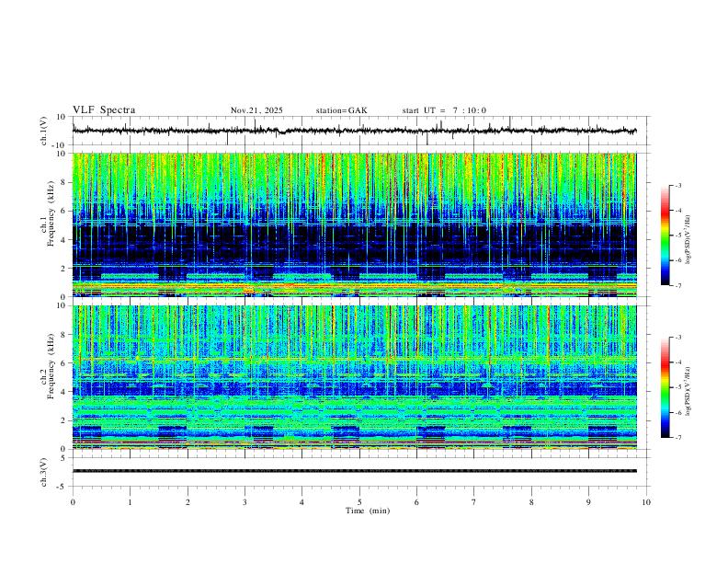Viewport: 728px width, 563px height.
Task: Click the "10" time axis tick label
Action: tap(646, 502)
